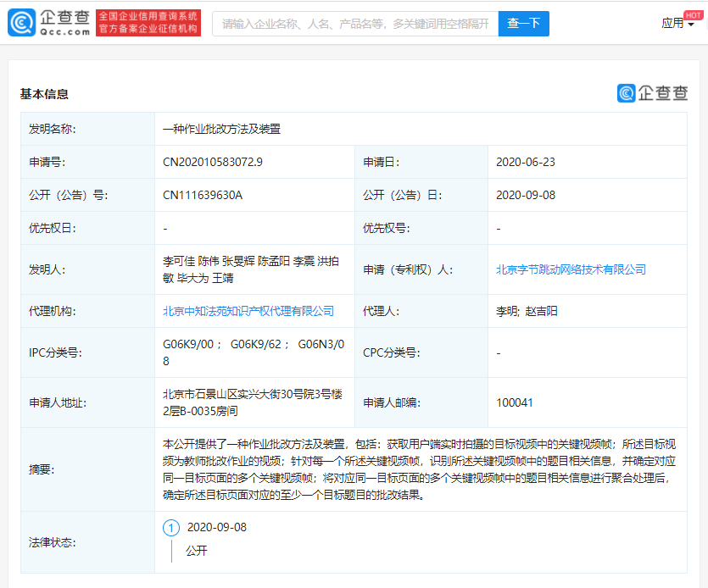The height and width of the screenshot is (588, 708).
Task: Open the 应用 dropdown menu
Action: [677, 23]
